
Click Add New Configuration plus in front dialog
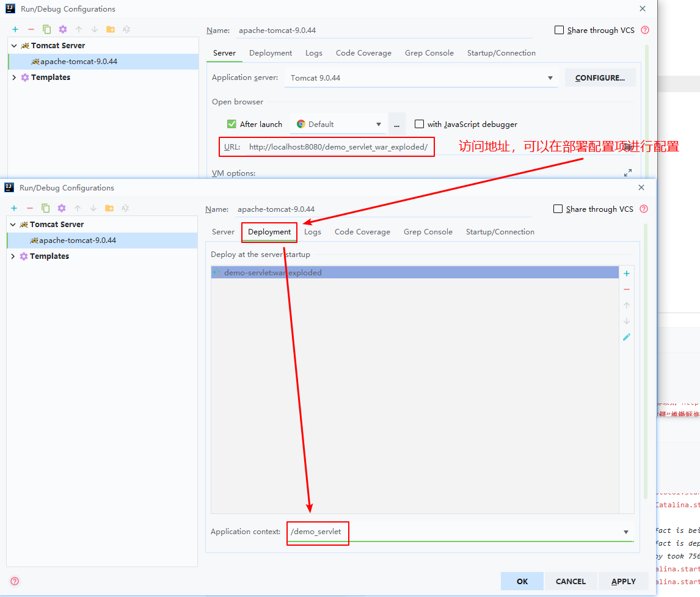(14, 208)
